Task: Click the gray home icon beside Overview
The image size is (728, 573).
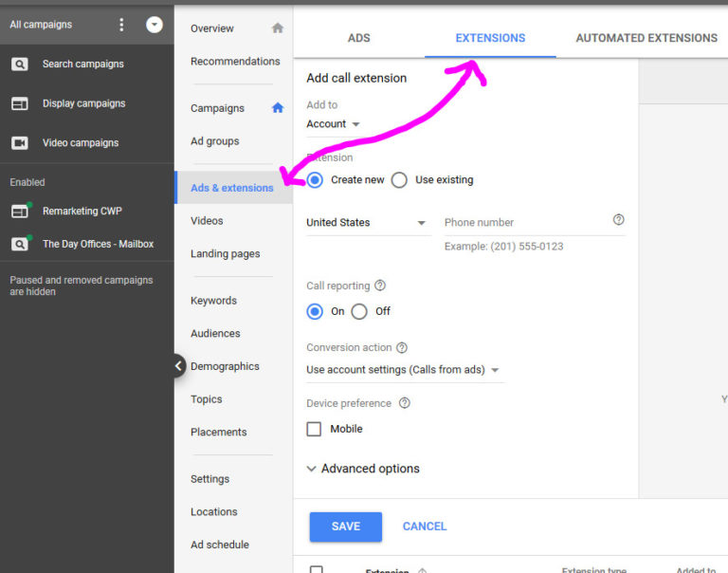Action: click(278, 28)
